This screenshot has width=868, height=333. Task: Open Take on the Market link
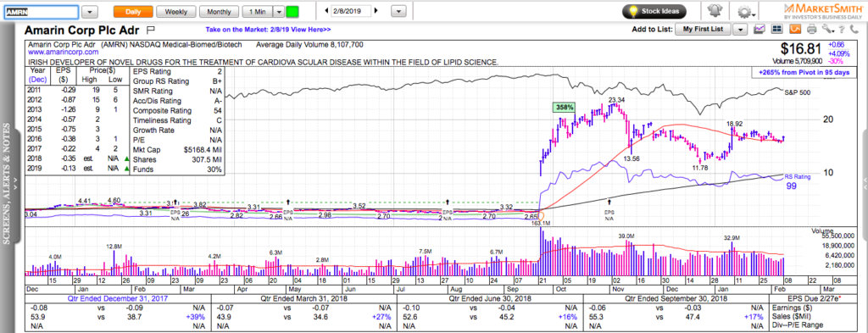point(269,30)
